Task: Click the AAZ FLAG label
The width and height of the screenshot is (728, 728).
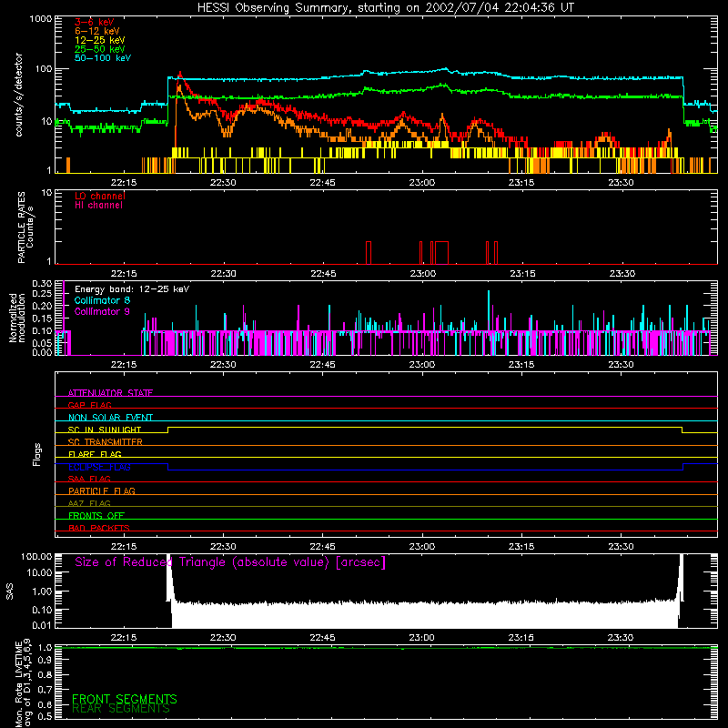Action: coord(89,503)
